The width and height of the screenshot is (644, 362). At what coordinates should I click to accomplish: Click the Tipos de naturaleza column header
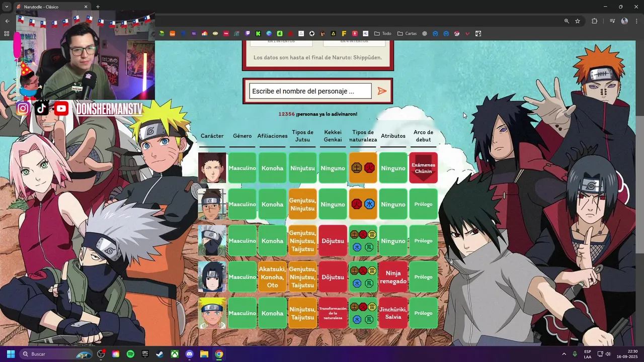coord(363,136)
